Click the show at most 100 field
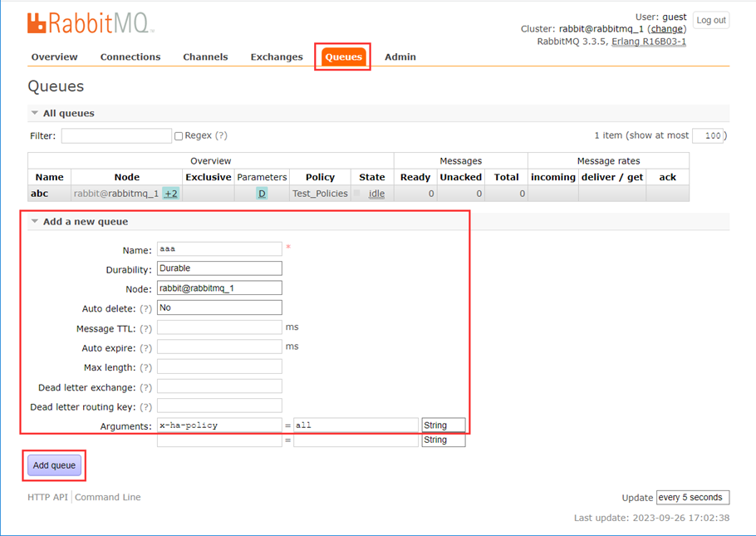Viewport: 756px width, 536px height. coord(708,135)
